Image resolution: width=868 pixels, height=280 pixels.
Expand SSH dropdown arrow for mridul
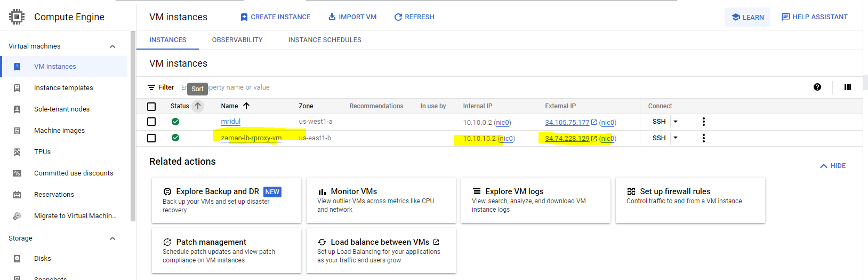click(x=676, y=122)
